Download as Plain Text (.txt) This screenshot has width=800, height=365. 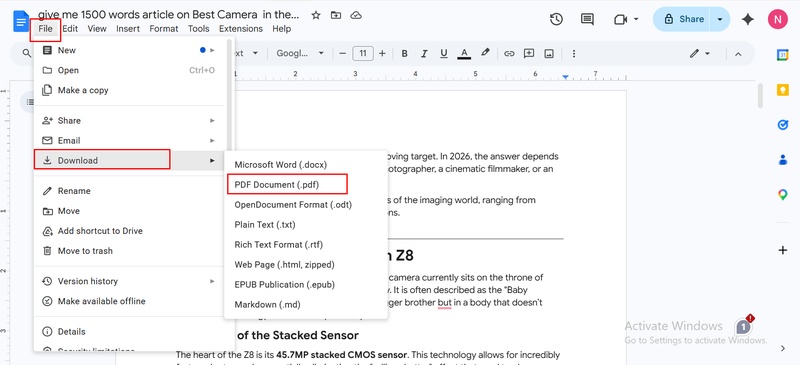[x=306, y=225]
